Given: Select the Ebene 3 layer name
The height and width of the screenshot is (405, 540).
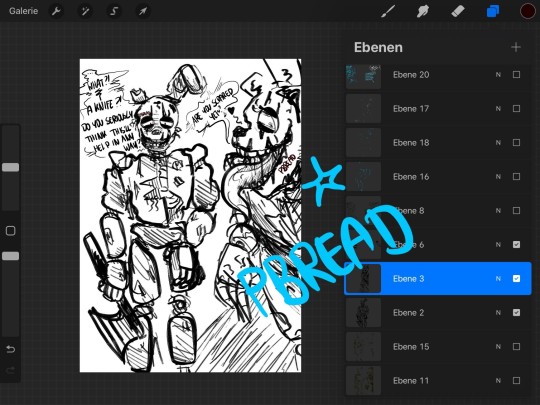Looking at the screenshot, I should [408, 279].
